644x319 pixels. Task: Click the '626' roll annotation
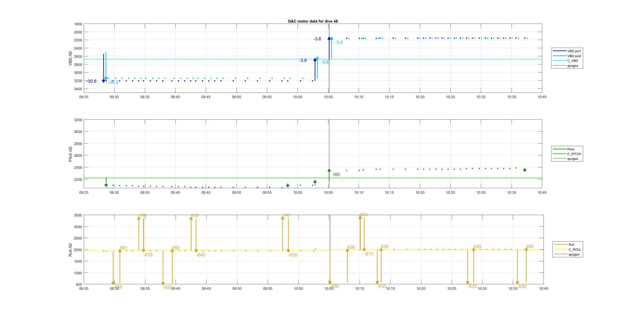[x=351, y=247]
